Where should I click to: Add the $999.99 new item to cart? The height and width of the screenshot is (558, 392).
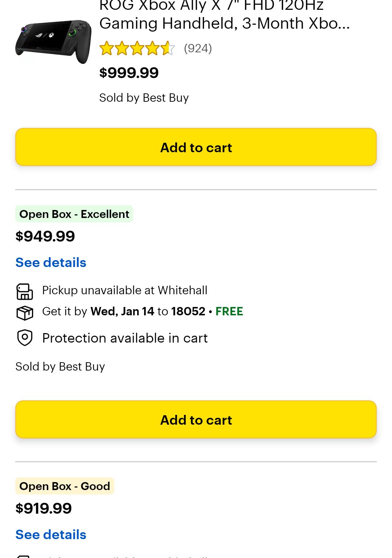[196, 147]
